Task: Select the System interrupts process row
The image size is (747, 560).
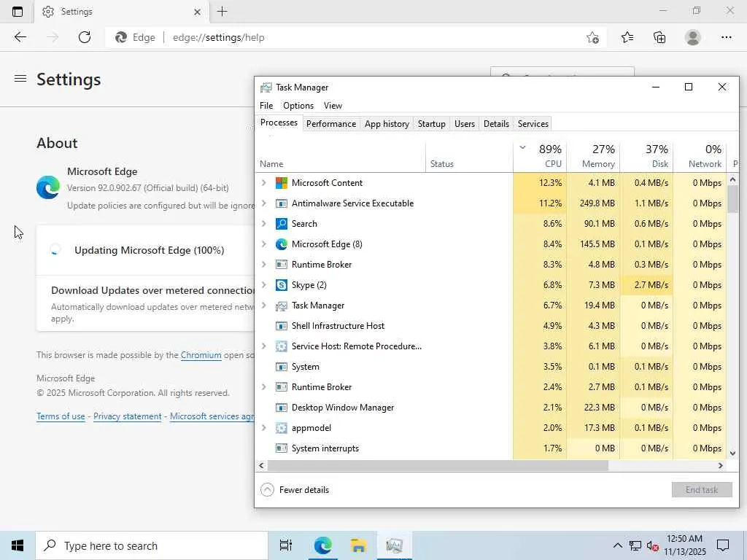Action: 491,448
